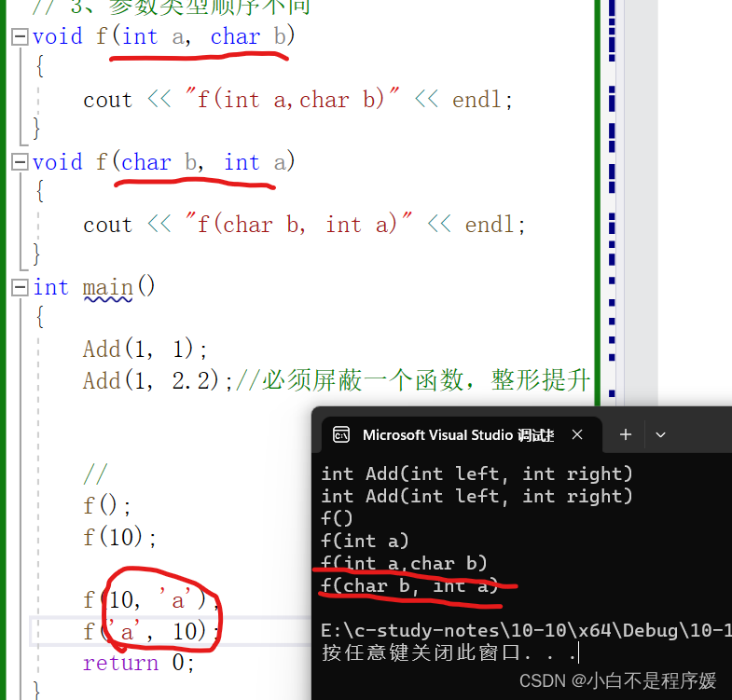Click the "f(char b, int a)" string literal
Screen dimensions: 732x700
point(298,224)
